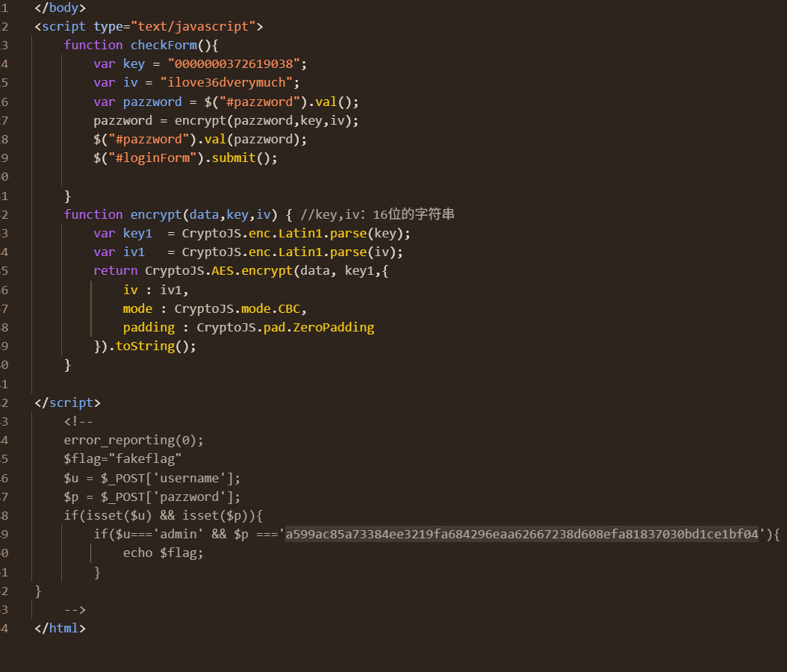Click the iv string "ilove36dverymuch"
Viewport: 787px width, 672px height.
coord(226,83)
